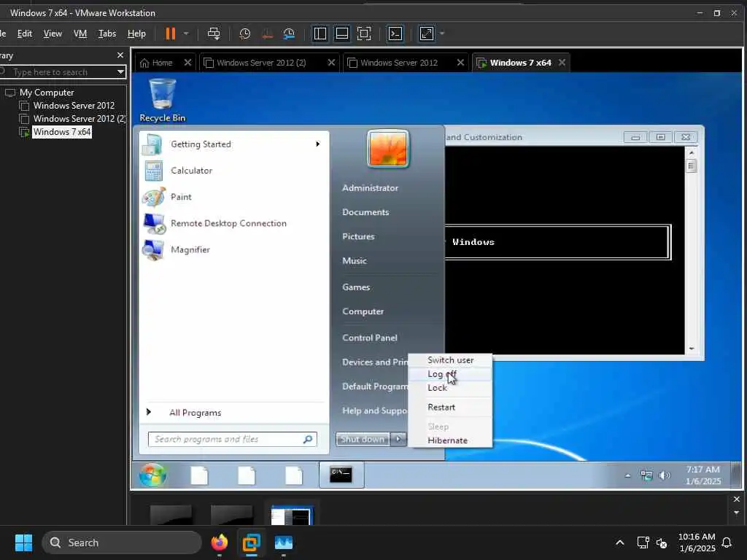Screen dimensions: 747x560
Task: Click the Shut down button
Action: pos(363,439)
